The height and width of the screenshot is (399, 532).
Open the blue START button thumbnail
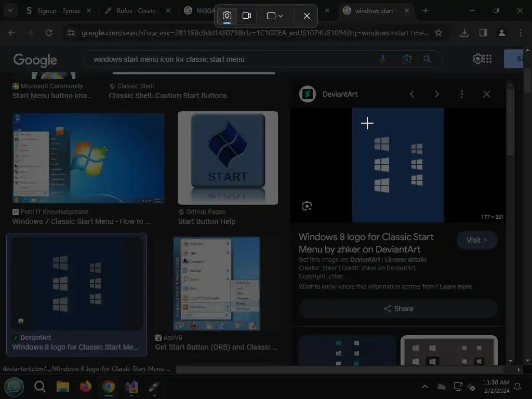tap(228, 158)
